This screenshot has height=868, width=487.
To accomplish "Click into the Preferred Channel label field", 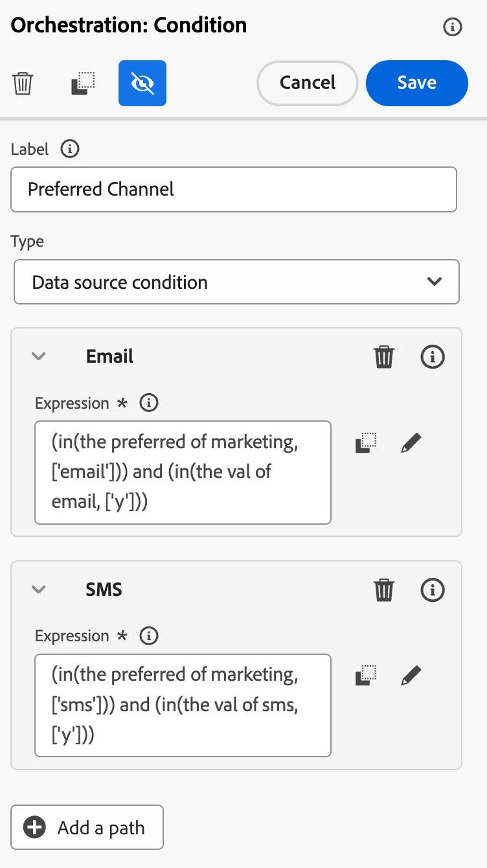I will [x=234, y=189].
